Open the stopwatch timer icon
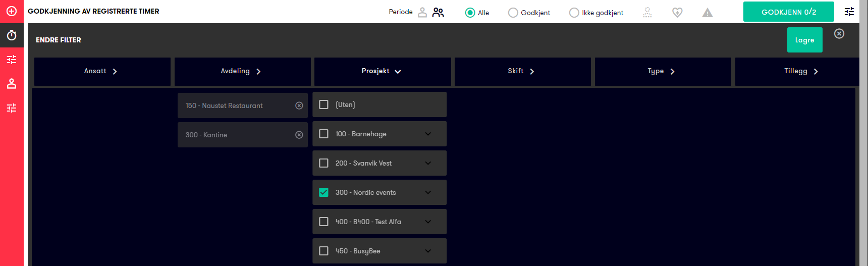The height and width of the screenshot is (266, 868). click(x=12, y=35)
